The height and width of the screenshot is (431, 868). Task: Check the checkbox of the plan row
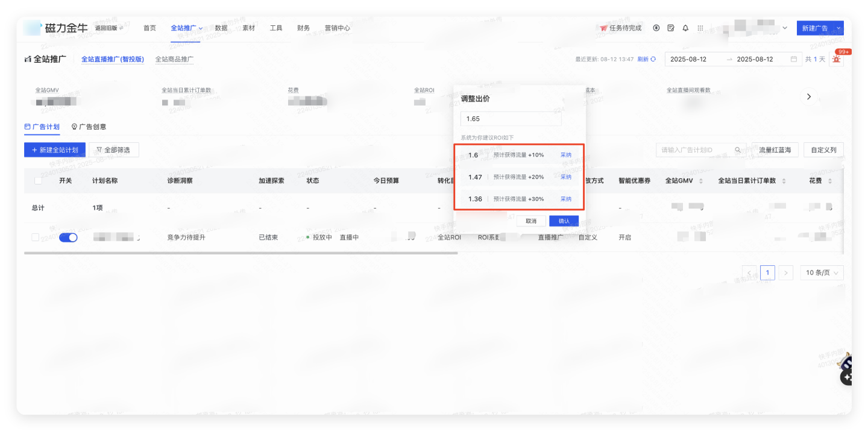click(x=35, y=238)
